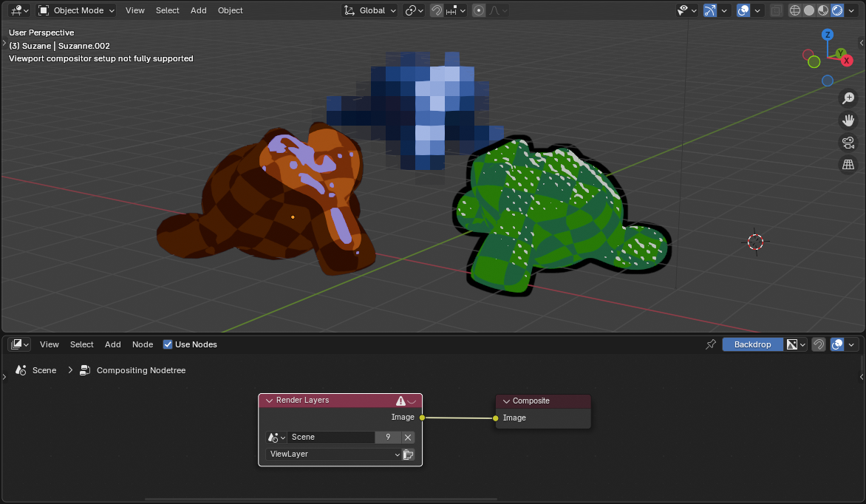
Task: Click the negative Z axis gizmo circle
Action: [x=828, y=81]
